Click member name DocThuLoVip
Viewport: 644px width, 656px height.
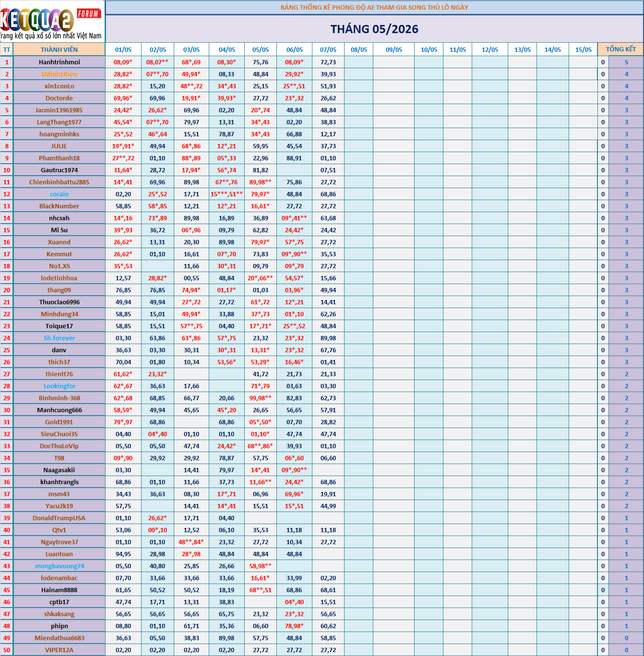(x=59, y=446)
